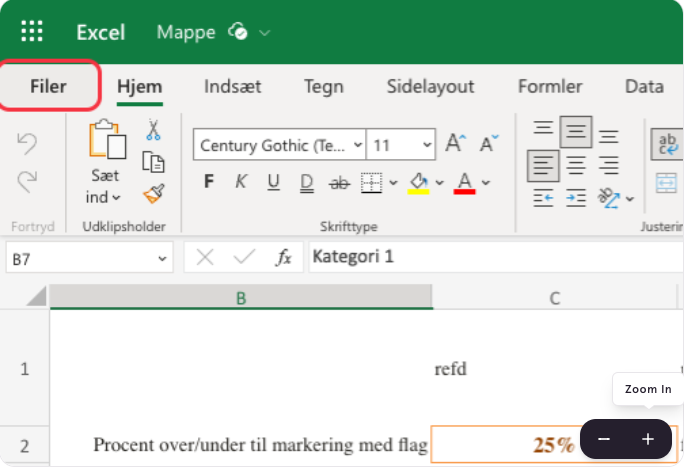
Task: Switch to the Tegn tab
Action: (324, 87)
